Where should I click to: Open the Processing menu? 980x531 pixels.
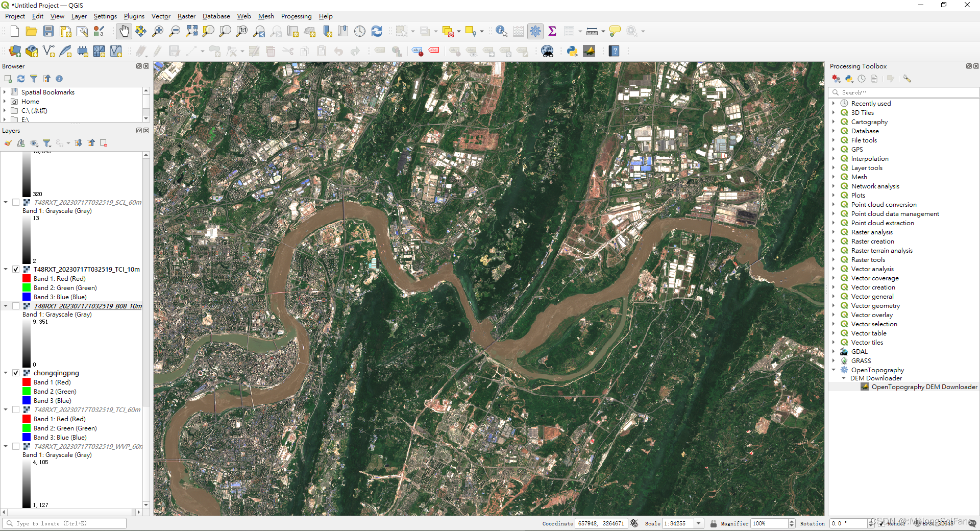tap(296, 16)
